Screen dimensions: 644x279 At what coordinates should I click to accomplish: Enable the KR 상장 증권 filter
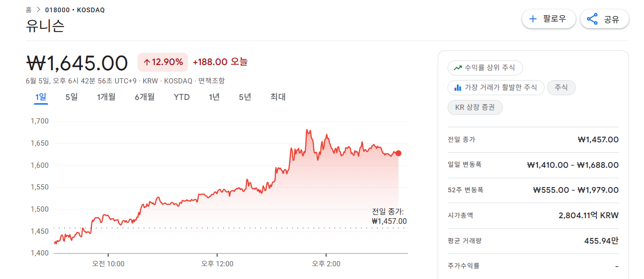click(475, 107)
